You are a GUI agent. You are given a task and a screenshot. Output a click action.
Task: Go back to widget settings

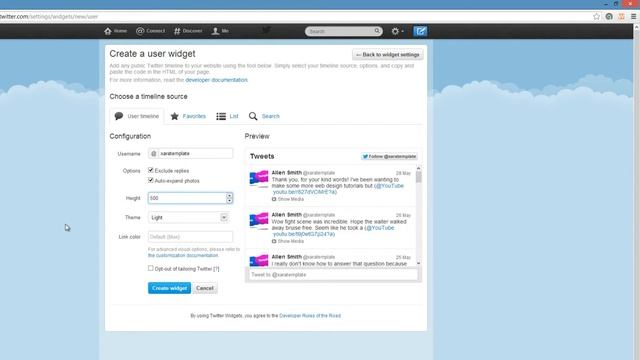click(x=387, y=55)
